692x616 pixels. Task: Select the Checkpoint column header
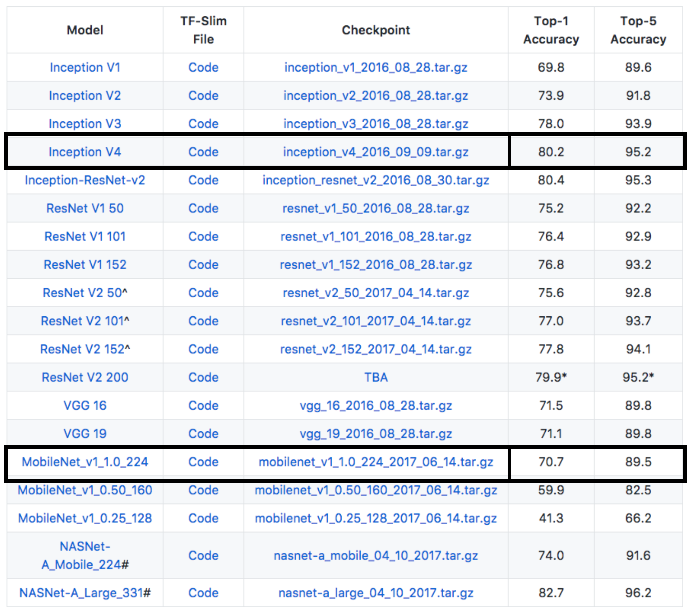click(376, 30)
